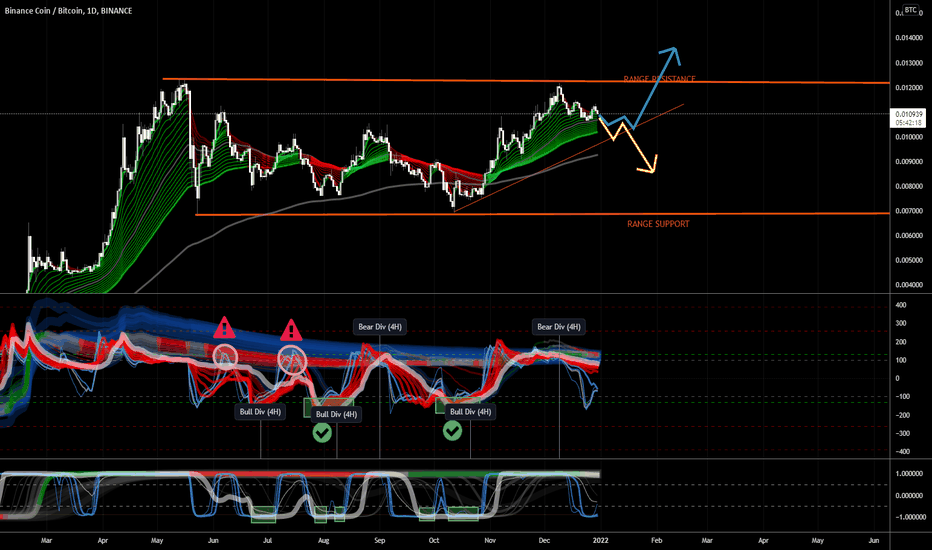This screenshot has width=932, height=550.
Task: Click the 0.012000 price axis value
Action: click(x=909, y=88)
